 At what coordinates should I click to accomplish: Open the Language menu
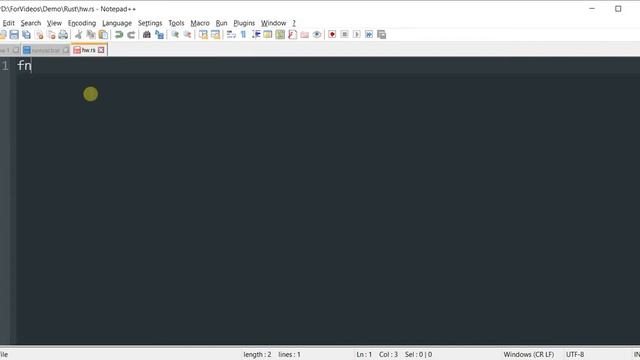pyautogui.click(x=117, y=23)
